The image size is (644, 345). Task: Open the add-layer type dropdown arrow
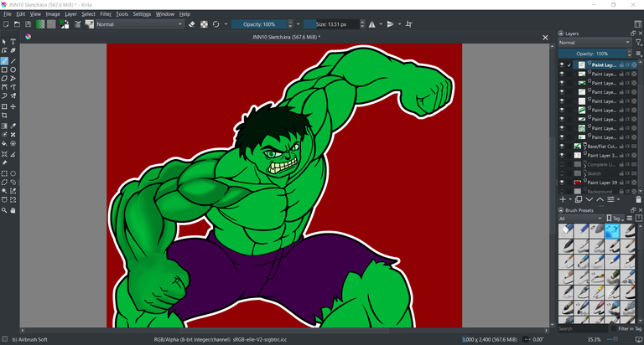coord(570,199)
